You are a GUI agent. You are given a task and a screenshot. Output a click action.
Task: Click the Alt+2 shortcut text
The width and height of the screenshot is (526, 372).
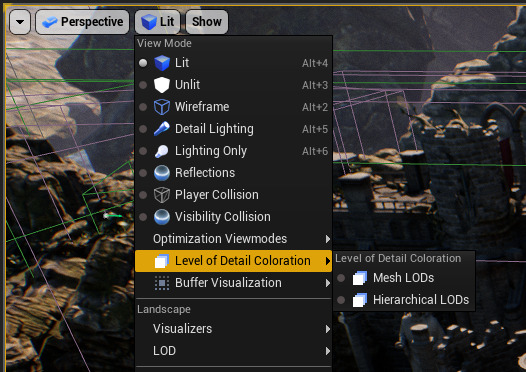315,107
